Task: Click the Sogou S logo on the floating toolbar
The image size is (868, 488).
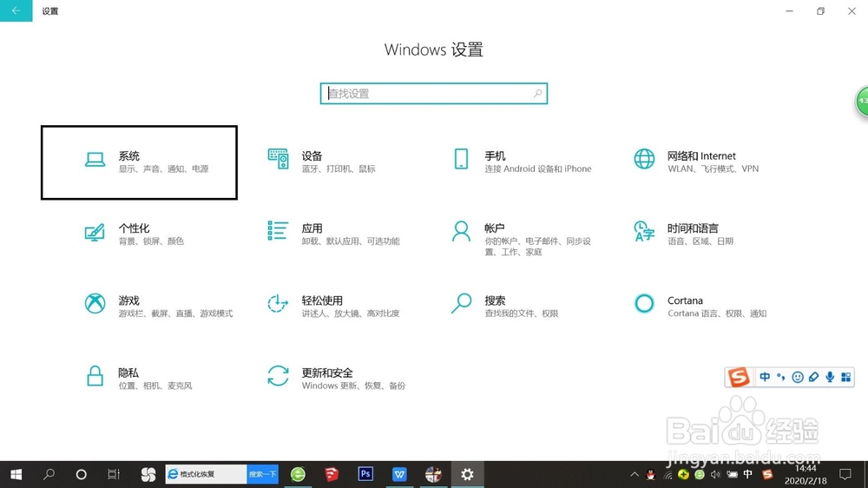Action: pos(739,377)
